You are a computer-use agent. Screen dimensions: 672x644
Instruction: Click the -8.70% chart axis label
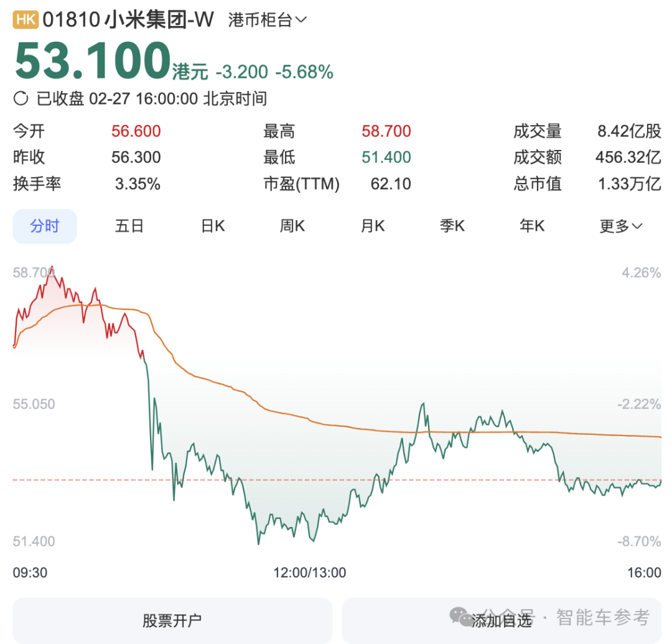[639, 541]
